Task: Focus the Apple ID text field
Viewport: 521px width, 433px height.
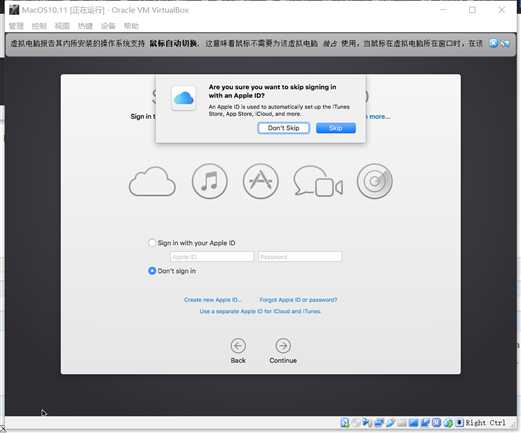Action: [212, 257]
